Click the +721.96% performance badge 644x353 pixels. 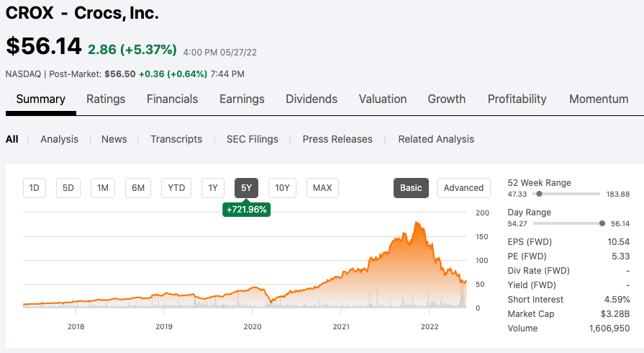(x=246, y=210)
